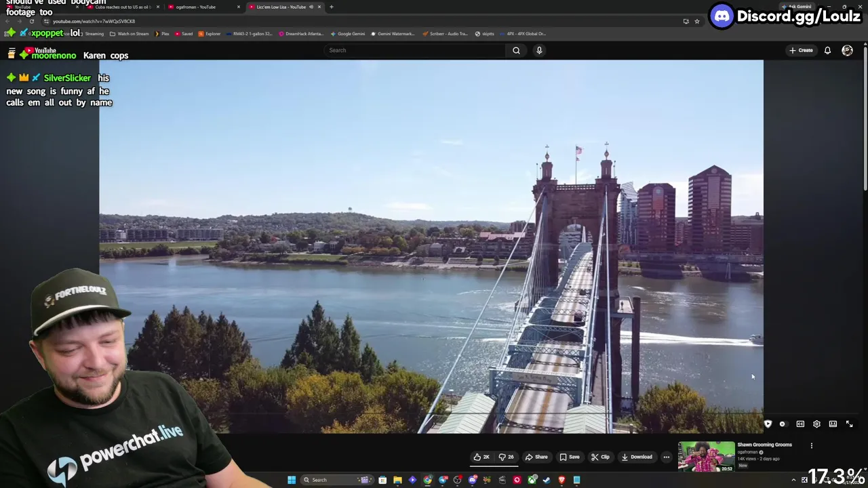Screen dimensions: 868x488
Task: Click the page vertical scrollbar
Action: (x=865, y=119)
